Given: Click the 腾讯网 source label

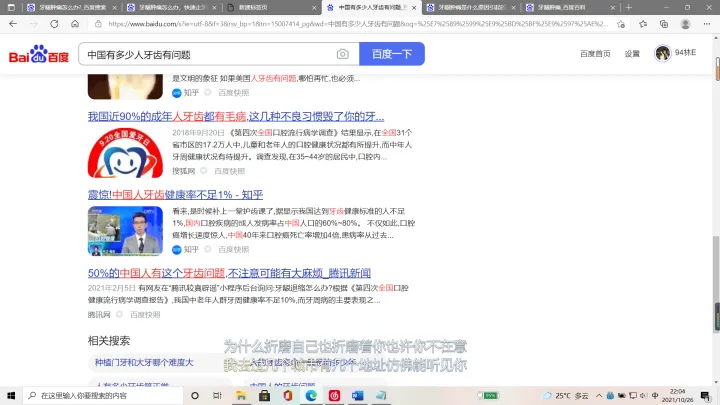Looking at the screenshot, I should [x=99, y=315].
